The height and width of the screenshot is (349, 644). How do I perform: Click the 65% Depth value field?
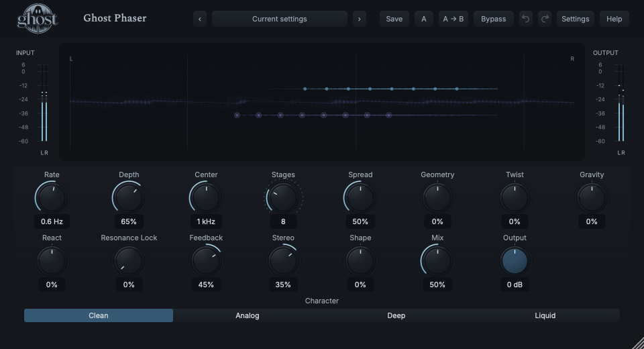[129, 221]
